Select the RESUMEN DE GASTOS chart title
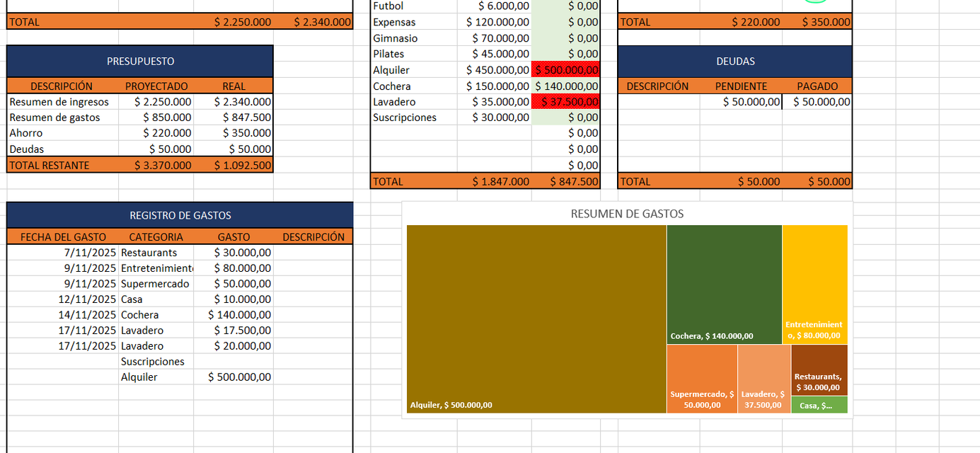The height and width of the screenshot is (453, 980). tap(627, 214)
